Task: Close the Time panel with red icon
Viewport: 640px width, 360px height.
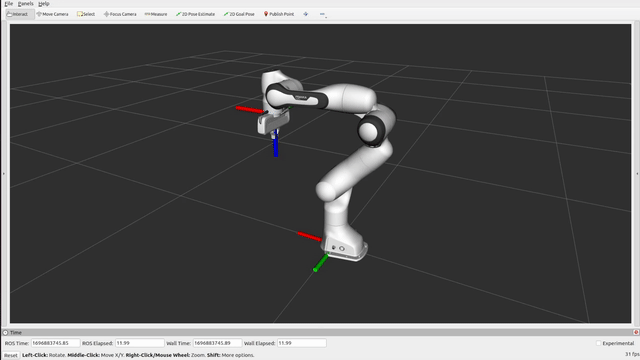Action: (636, 332)
